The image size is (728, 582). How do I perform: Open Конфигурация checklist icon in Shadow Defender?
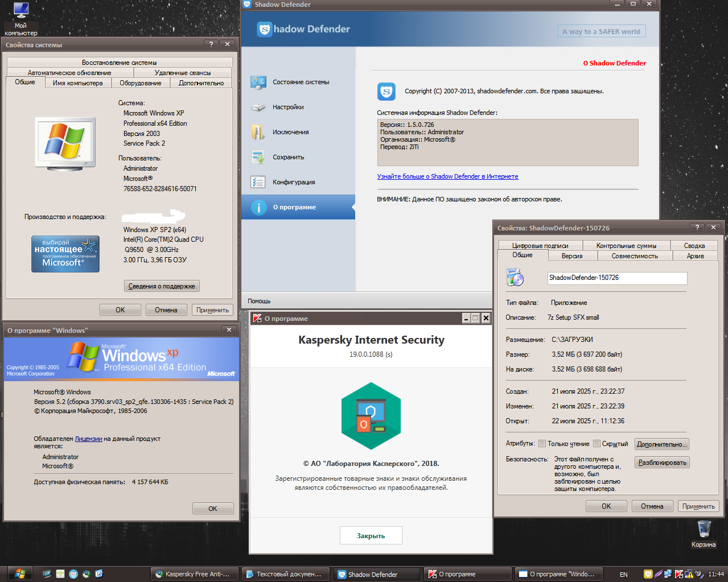(x=258, y=182)
